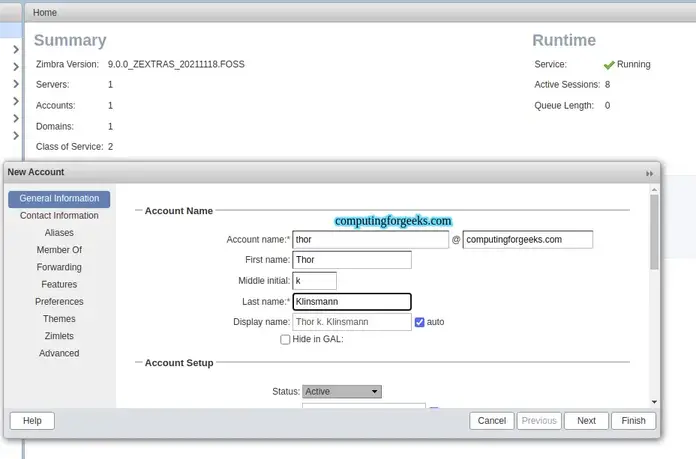Open the Aliases section
The image size is (696, 459).
(x=59, y=233)
